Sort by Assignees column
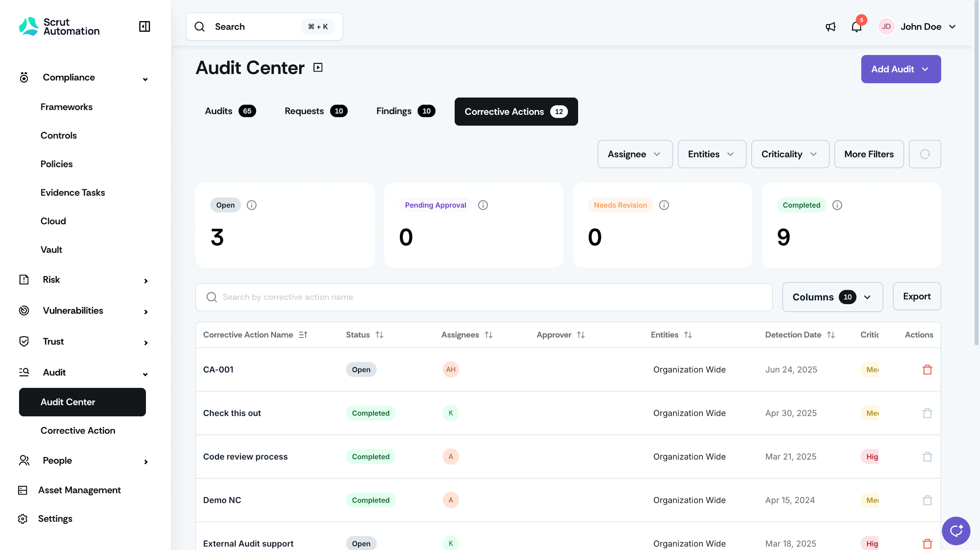The width and height of the screenshot is (980, 550). (x=488, y=335)
